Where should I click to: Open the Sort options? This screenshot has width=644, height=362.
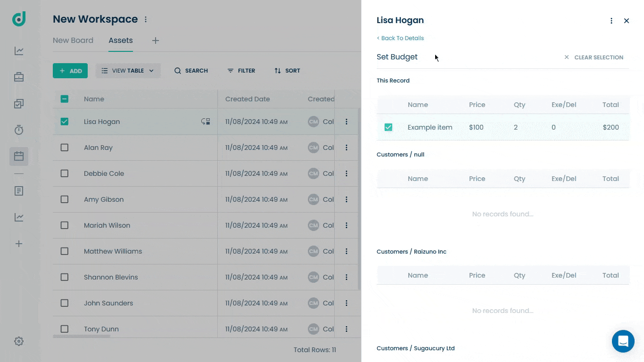[x=287, y=71]
